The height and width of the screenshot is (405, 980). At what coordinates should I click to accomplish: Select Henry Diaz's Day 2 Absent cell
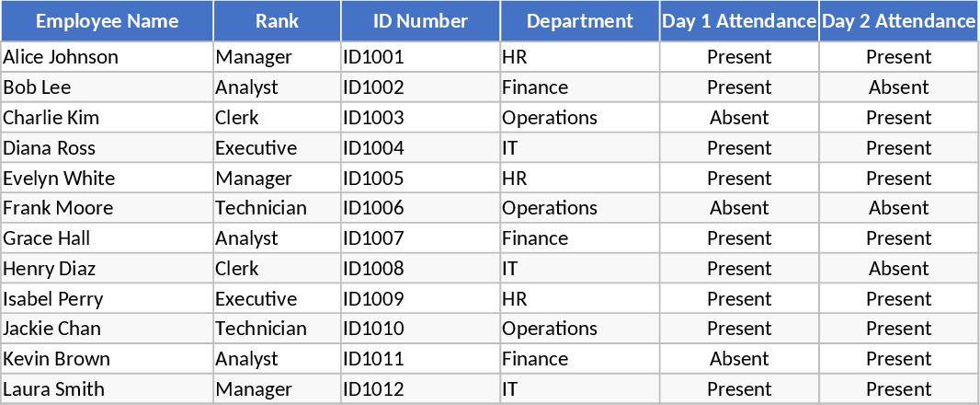(898, 269)
